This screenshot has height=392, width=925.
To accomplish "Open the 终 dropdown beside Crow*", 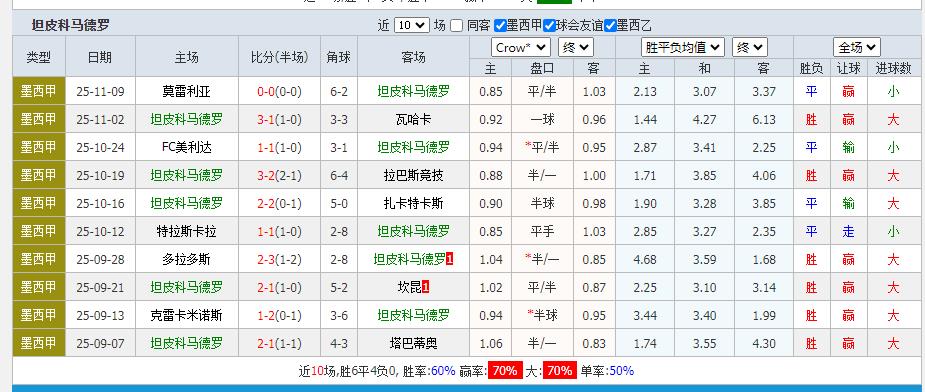I will (576, 47).
